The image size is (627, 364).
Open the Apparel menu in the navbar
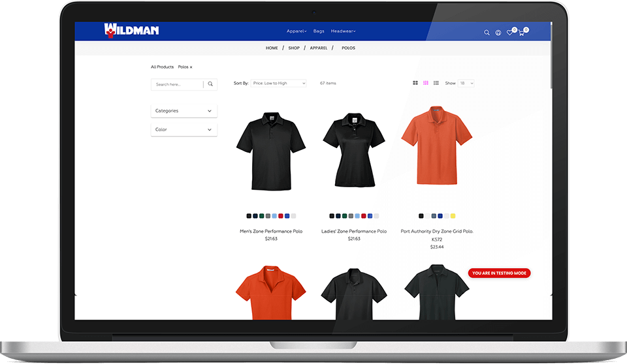296,31
